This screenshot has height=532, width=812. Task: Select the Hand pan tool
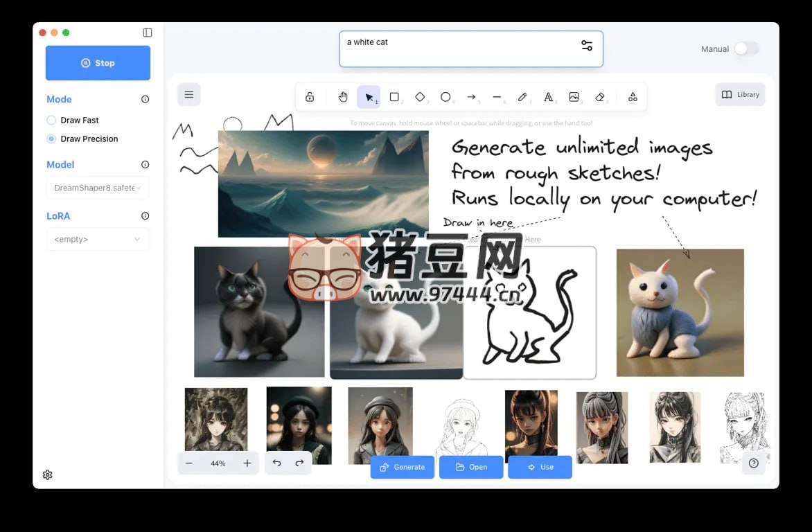coord(343,97)
